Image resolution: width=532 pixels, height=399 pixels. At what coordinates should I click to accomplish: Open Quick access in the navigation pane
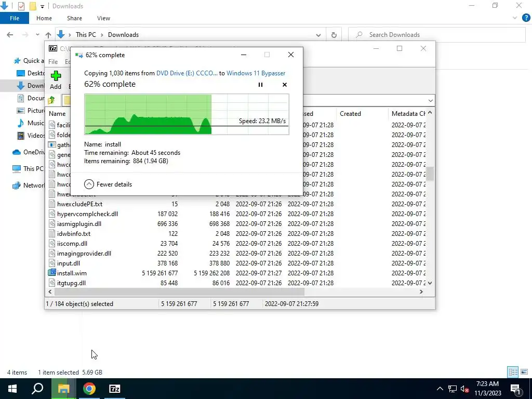pyautogui.click(x=29, y=61)
